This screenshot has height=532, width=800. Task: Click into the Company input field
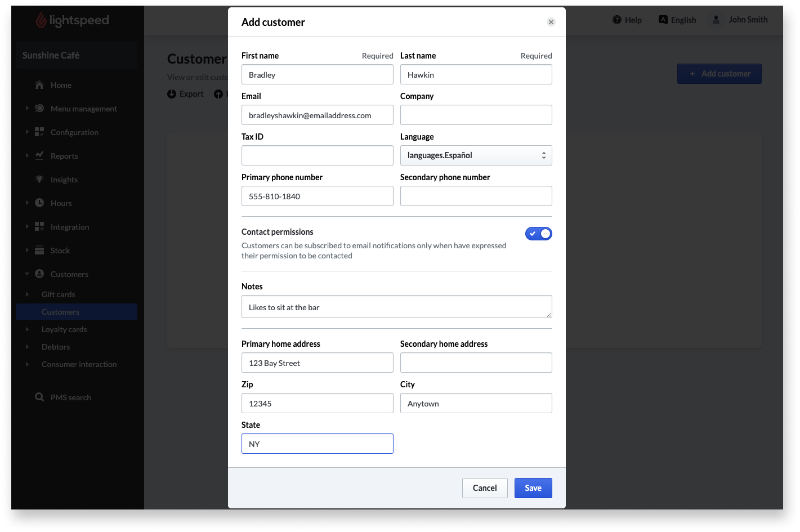(476, 115)
